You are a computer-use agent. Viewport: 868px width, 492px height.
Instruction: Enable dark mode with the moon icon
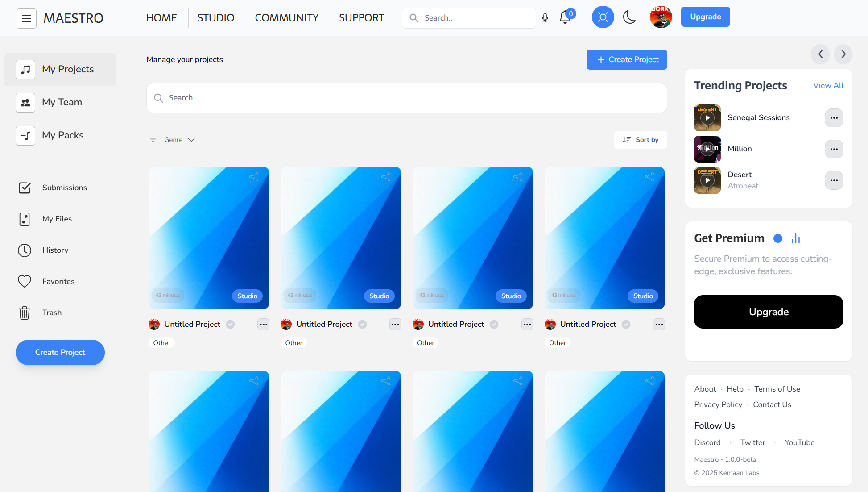point(629,18)
